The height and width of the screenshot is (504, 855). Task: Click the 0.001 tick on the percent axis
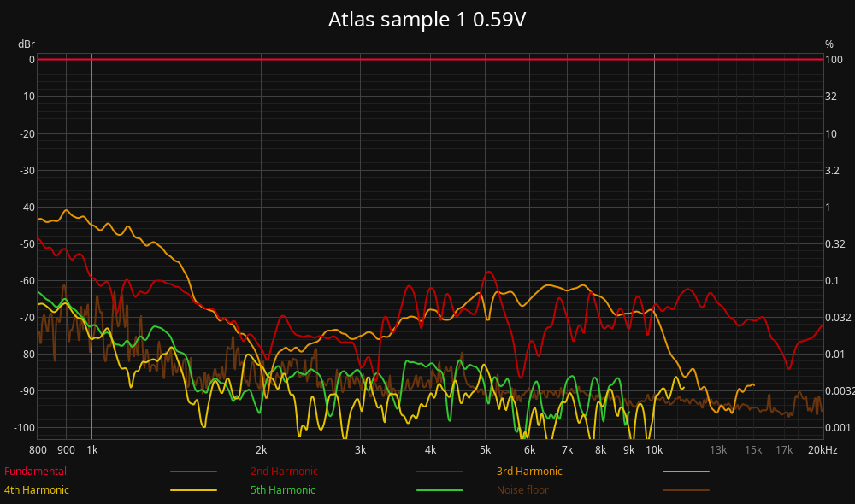(x=837, y=428)
